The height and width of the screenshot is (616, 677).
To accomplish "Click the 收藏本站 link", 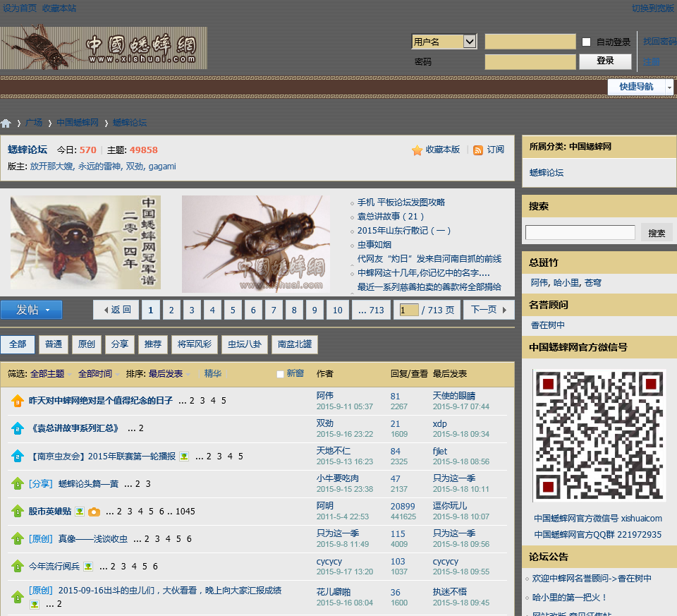I will point(59,8).
